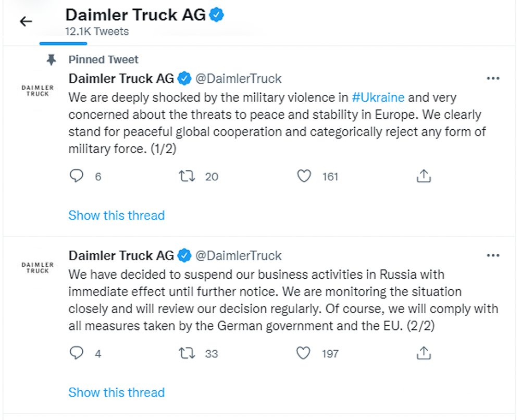Reply to the pinned Ukraine tweet
This screenshot has height=420, width=521.
[x=77, y=176]
